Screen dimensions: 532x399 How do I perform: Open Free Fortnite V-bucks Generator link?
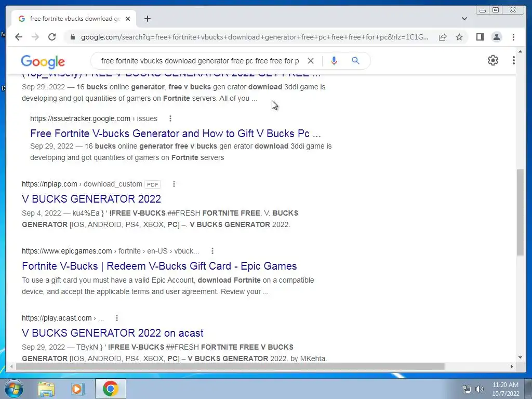coord(176,134)
